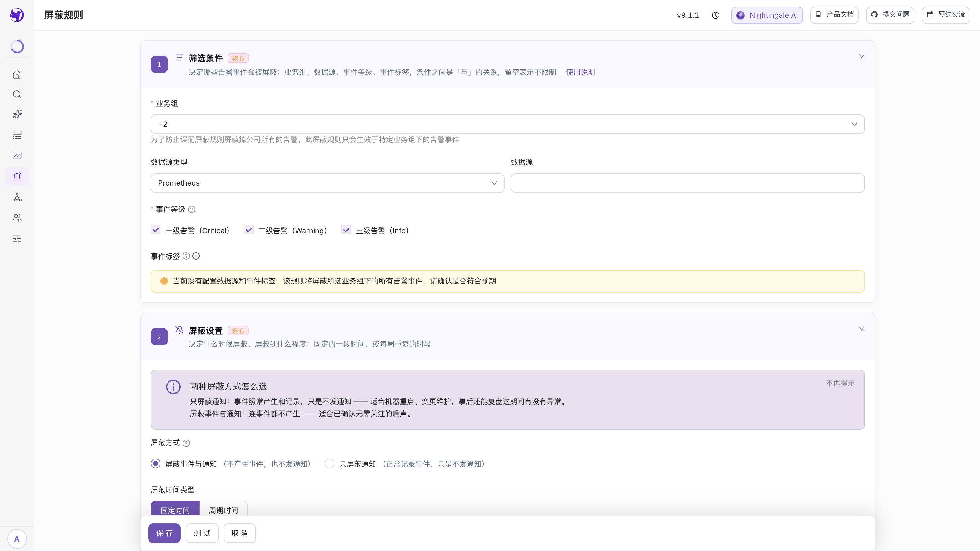Image resolution: width=980 pixels, height=551 pixels.
Task: Collapse the 屏蔽设置 section chevron
Action: (x=862, y=329)
